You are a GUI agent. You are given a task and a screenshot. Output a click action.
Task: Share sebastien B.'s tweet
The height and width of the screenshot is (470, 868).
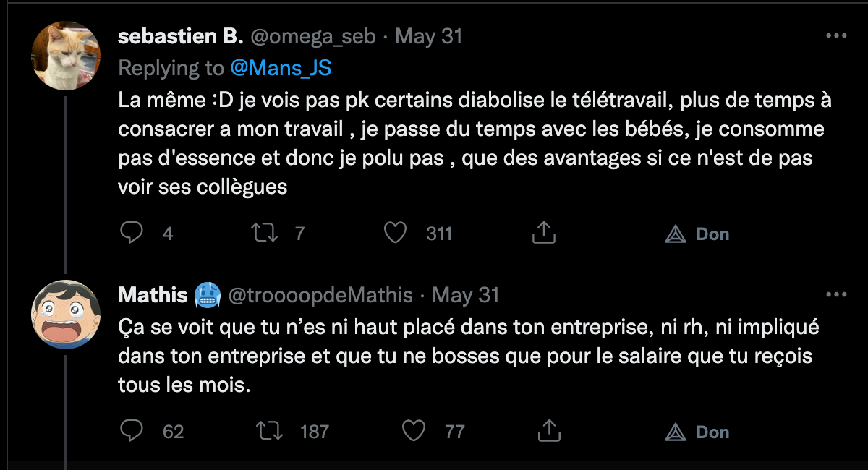pos(542,233)
